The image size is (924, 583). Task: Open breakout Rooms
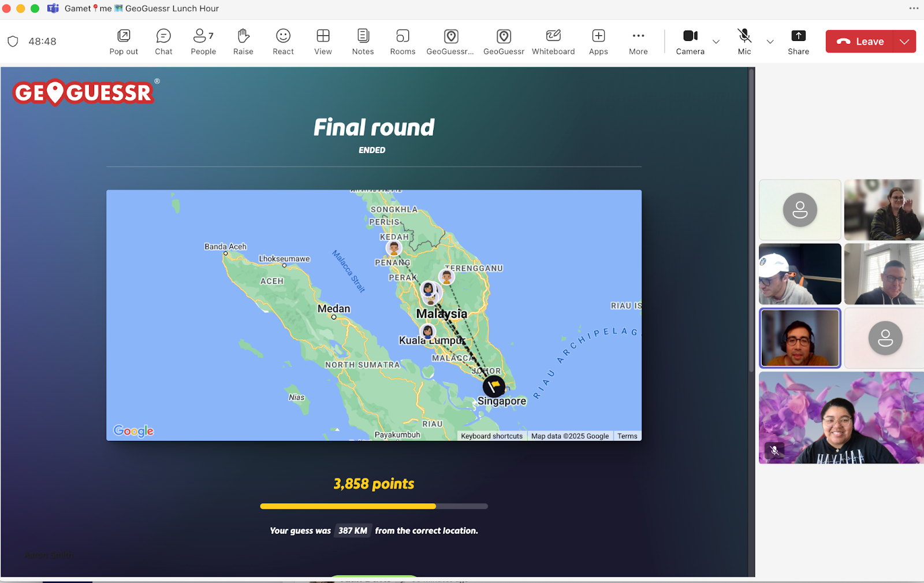click(403, 42)
